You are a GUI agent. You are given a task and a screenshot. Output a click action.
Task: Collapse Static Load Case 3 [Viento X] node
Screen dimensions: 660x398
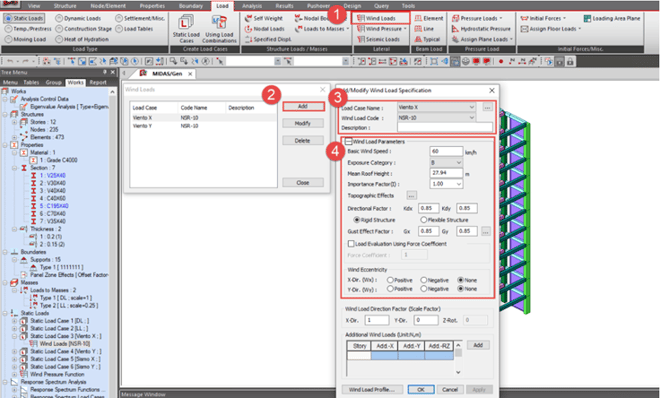pos(14,336)
